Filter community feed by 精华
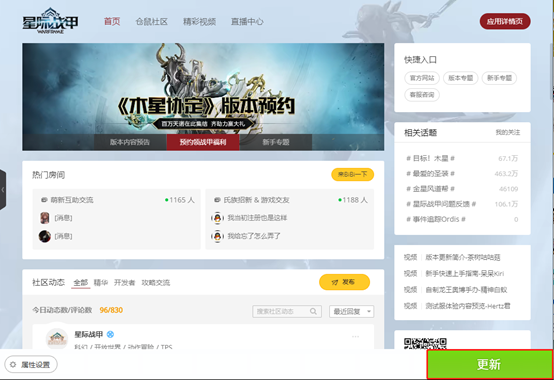Screen dimensions: 554x380 tap(101, 283)
